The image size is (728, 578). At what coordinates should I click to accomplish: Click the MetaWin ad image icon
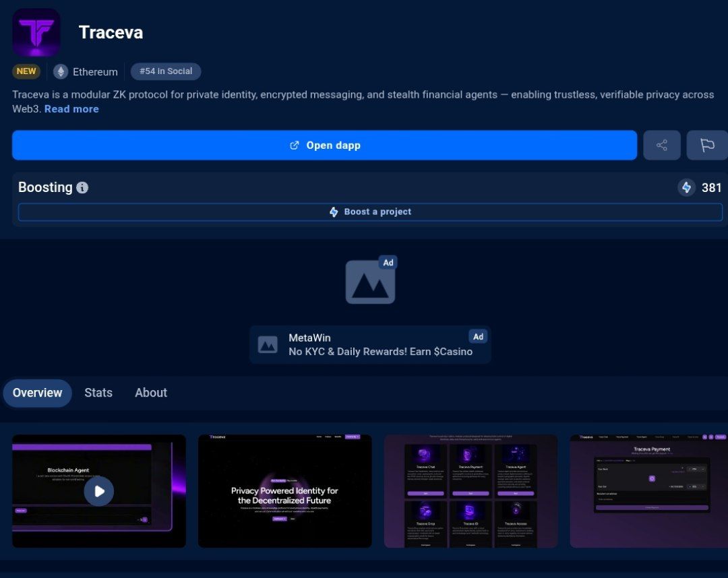click(268, 345)
